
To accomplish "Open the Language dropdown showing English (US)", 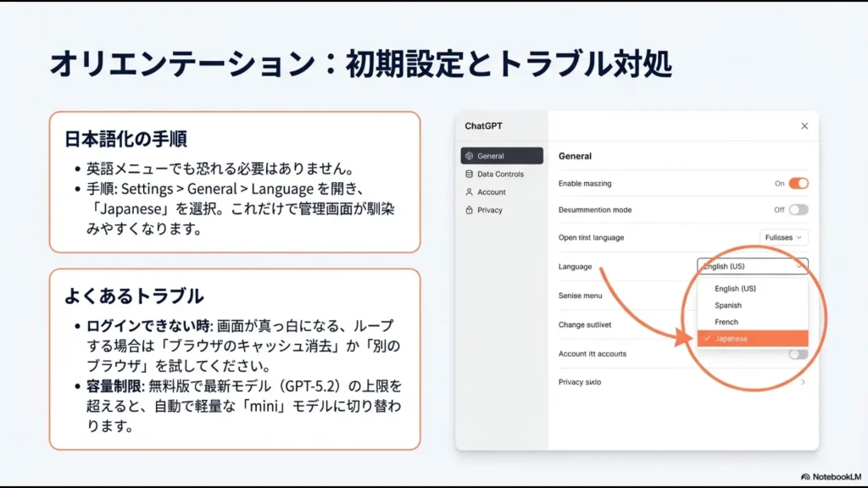I will 751,266.
